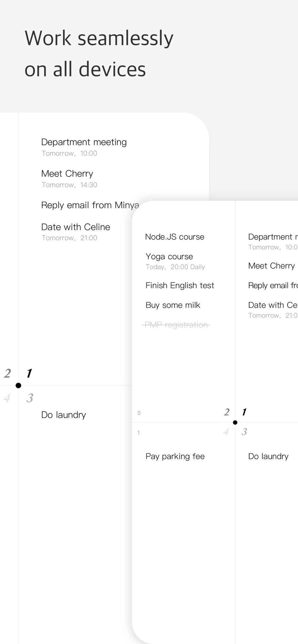Select Meet Cherry in front window
Image resolution: width=298 pixels, height=644 pixels.
[271, 266]
